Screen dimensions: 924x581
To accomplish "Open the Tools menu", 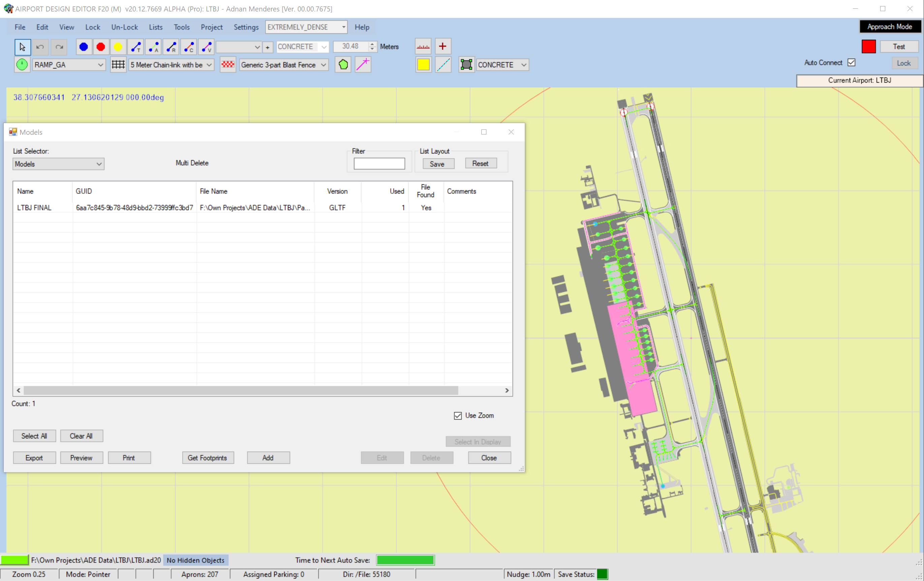I will click(x=182, y=27).
